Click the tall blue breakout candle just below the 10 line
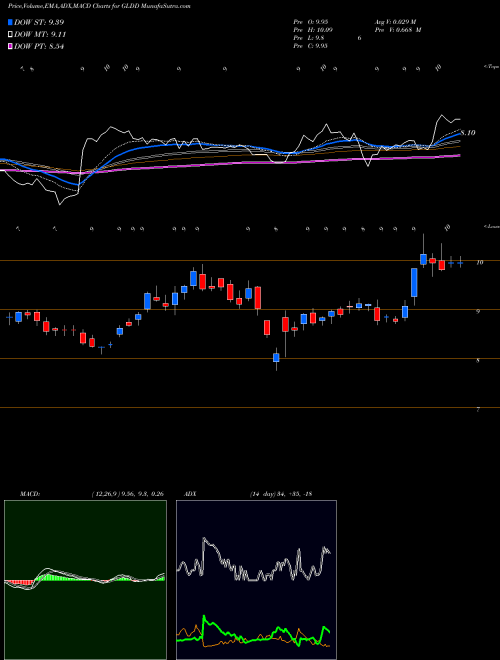The height and width of the screenshot is (660, 500). 414,282
